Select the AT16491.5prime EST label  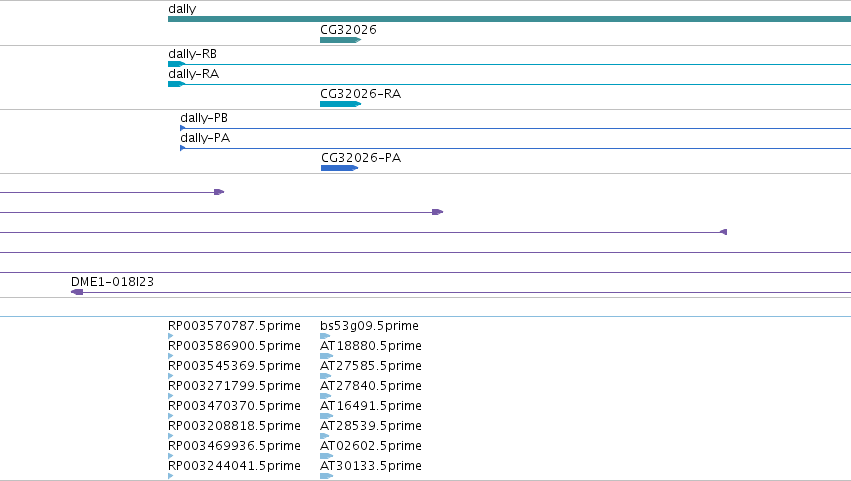tap(371, 406)
